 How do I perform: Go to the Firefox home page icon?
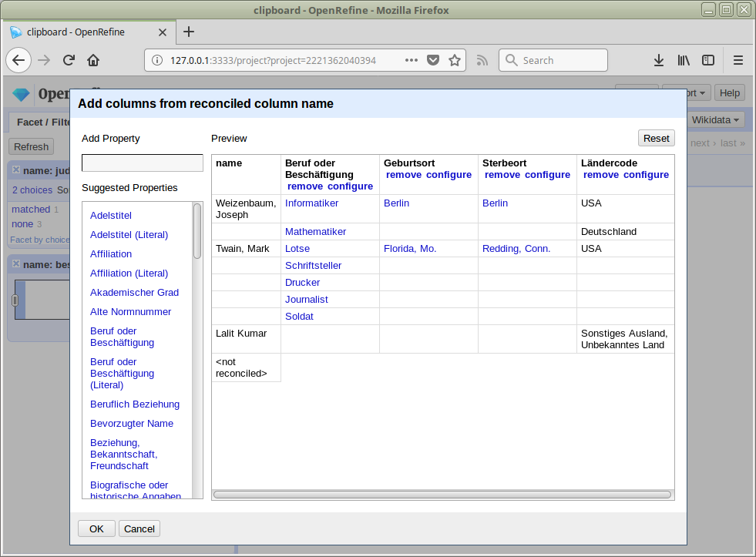(93, 60)
